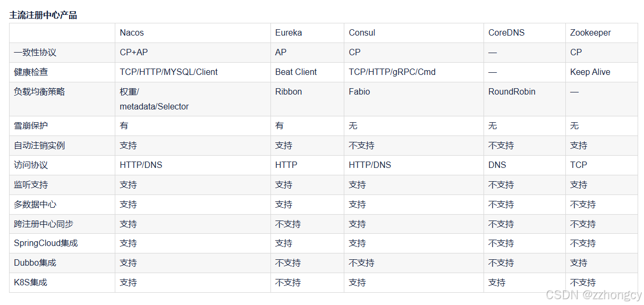Screen dimensions: 644x305
Task: Click the 监听支持 row label
Action: [31, 185]
